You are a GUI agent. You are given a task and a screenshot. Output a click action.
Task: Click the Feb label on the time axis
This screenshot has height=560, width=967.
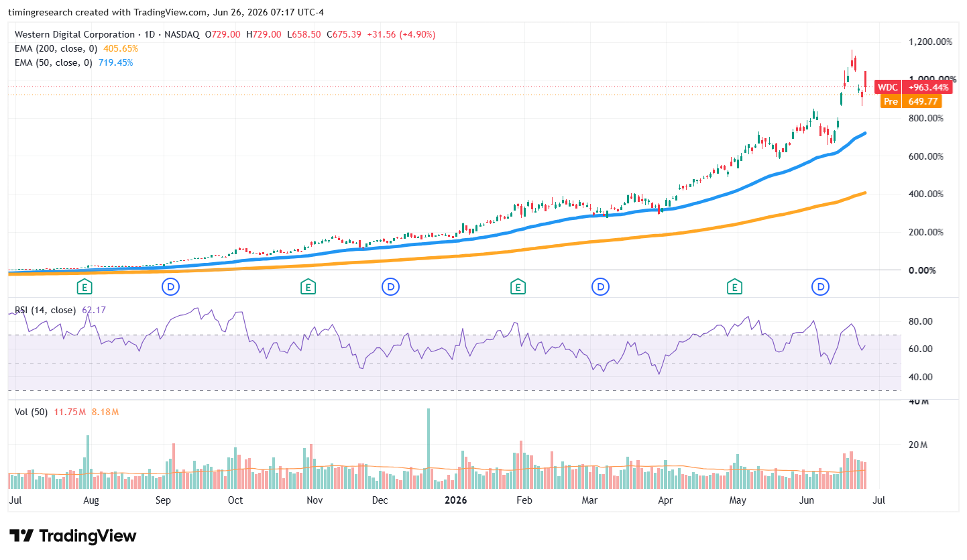(524, 500)
